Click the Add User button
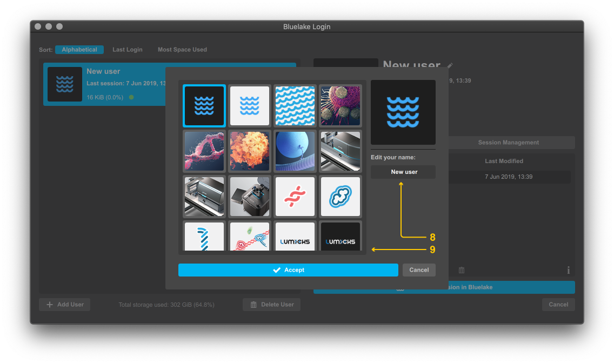The height and width of the screenshot is (364, 614). click(65, 305)
